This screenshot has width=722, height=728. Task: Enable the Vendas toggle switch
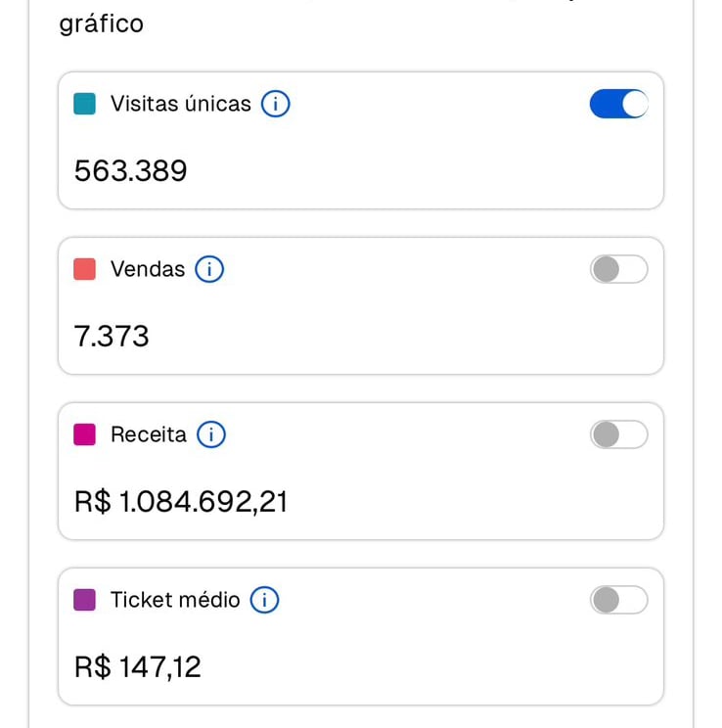(618, 269)
